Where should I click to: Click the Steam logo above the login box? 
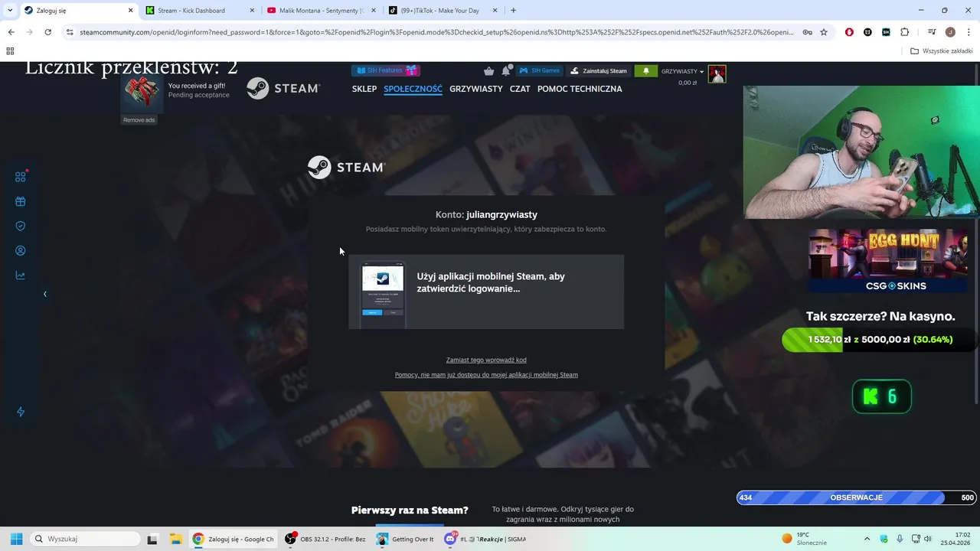(x=346, y=167)
